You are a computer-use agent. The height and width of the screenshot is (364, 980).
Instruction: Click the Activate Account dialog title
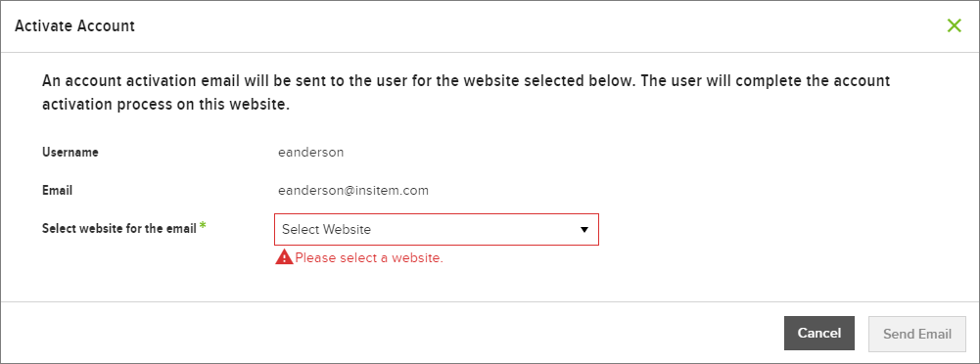(x=74, y=26)
